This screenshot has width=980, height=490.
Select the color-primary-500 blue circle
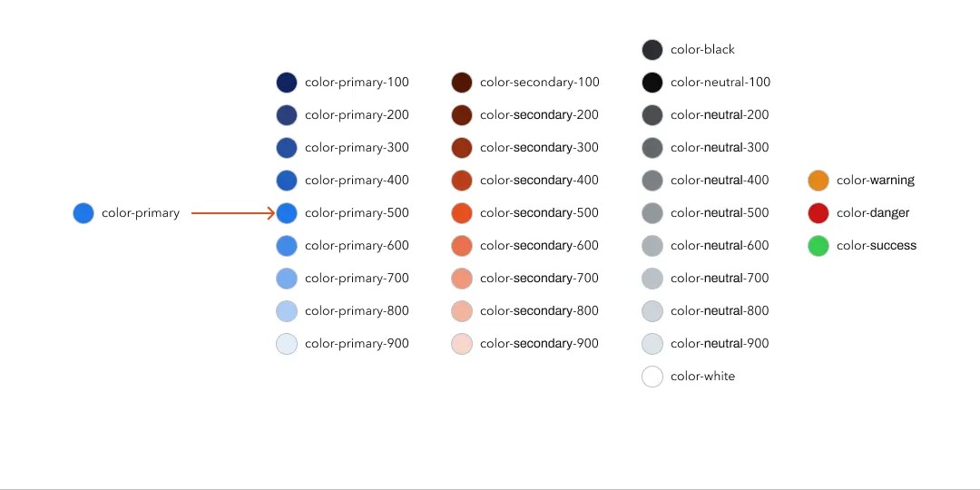pos(287,213)
